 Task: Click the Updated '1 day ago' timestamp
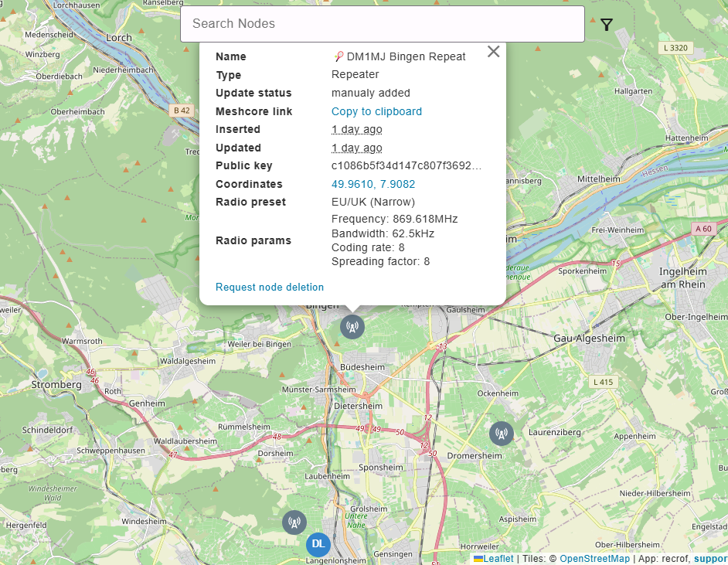[356, 148]
